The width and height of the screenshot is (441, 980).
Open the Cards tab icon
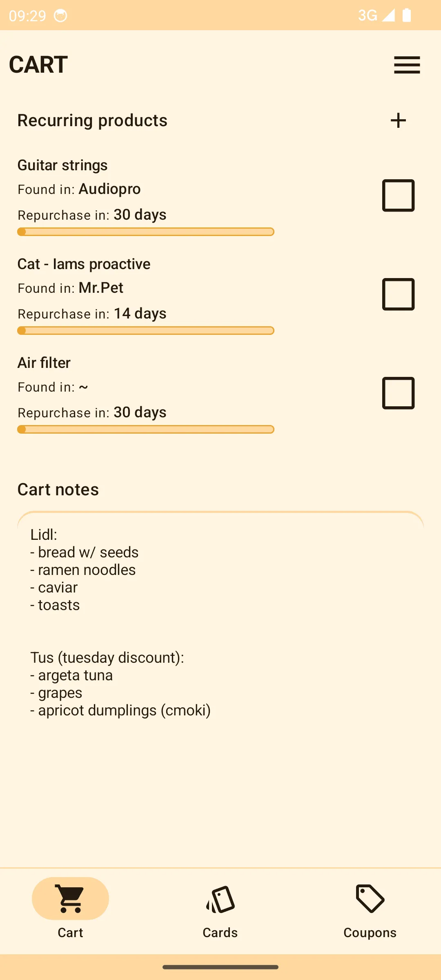click(x=220, y=899)
